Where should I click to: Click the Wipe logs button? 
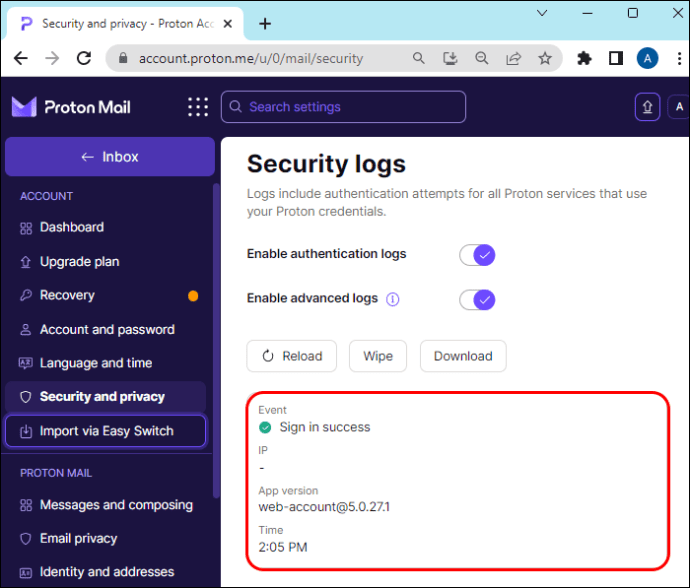pos(378,356)
